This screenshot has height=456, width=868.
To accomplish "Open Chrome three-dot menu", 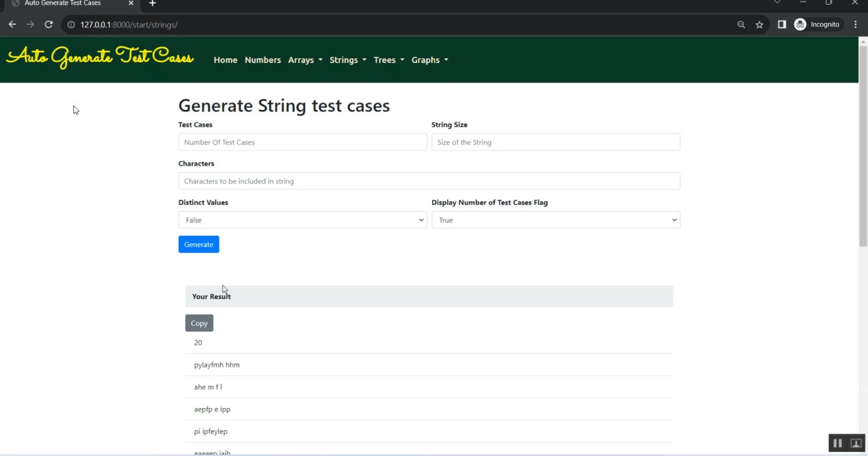I will [855, 24].
